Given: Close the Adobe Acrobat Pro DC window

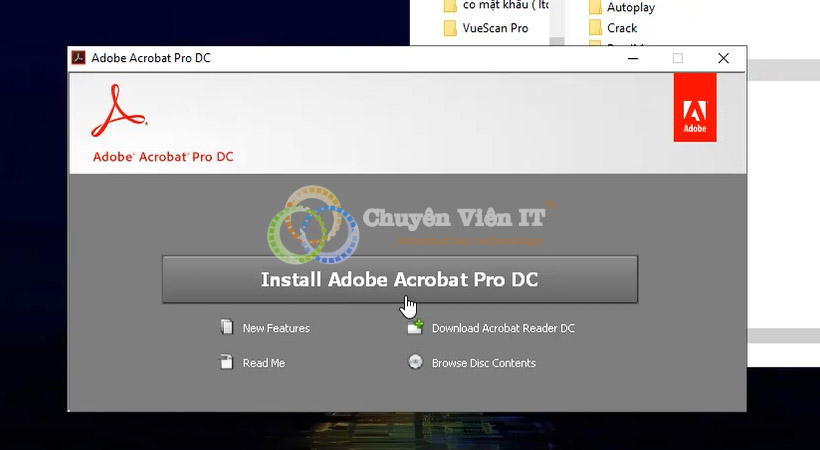Looking at the screenshot, I should pyautogui.click(x=723, y=58).
